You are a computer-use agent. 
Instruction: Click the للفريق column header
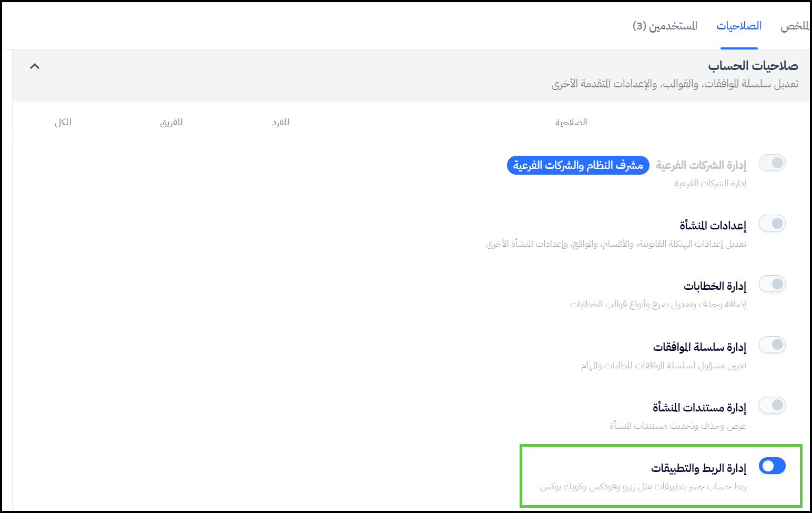(171, 123)
